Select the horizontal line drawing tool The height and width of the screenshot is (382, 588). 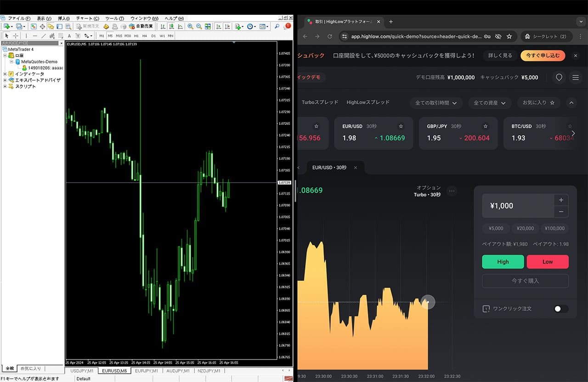click(x=35, y=35)
